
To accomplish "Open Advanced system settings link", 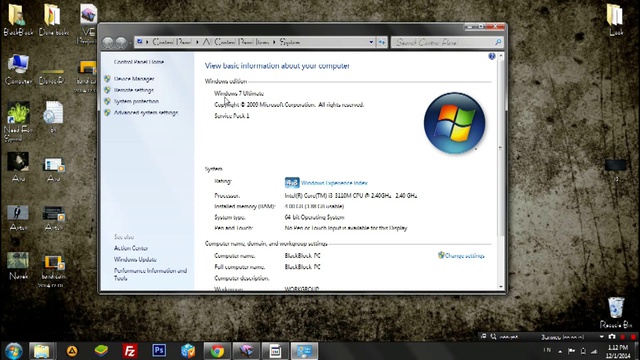I will (x=146, y=112).
